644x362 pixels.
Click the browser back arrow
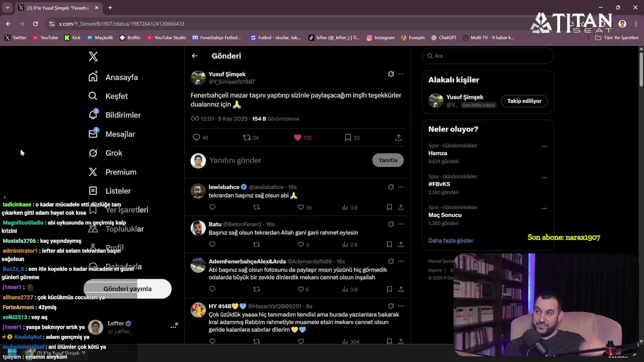[8, 24]
